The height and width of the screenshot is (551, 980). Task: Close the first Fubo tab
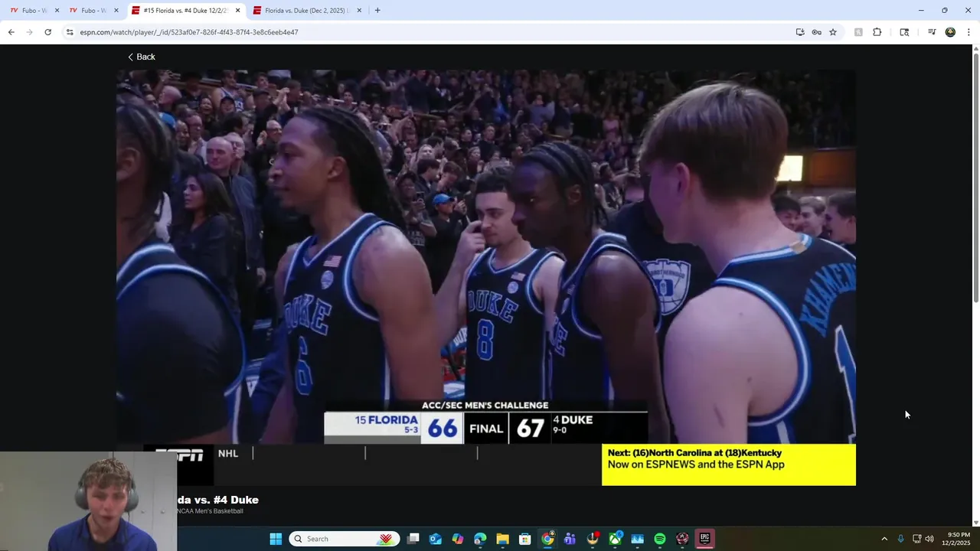(x=57, y=11)
